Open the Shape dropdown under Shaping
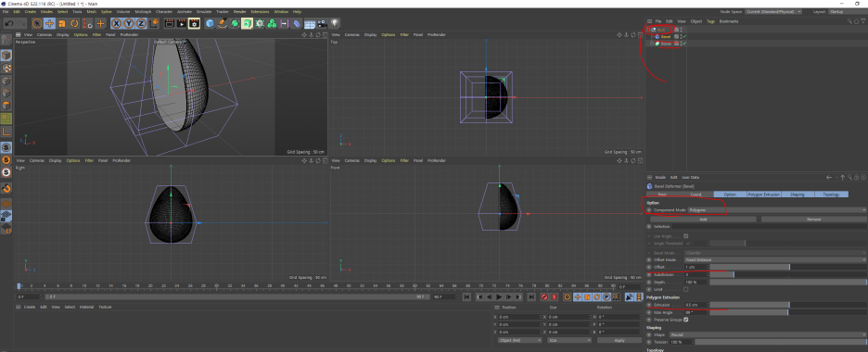The height and width of the screenshot is (352, 868). [x=767, y=334]
